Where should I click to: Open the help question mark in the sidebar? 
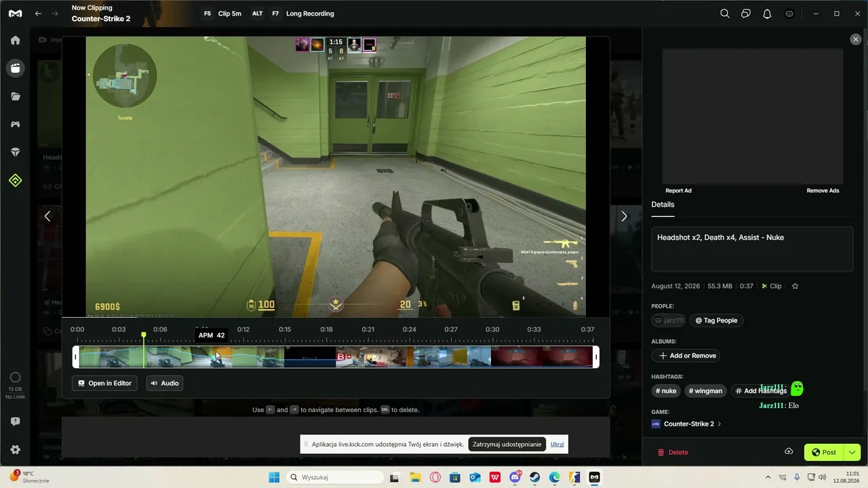[x=15, y=422]
